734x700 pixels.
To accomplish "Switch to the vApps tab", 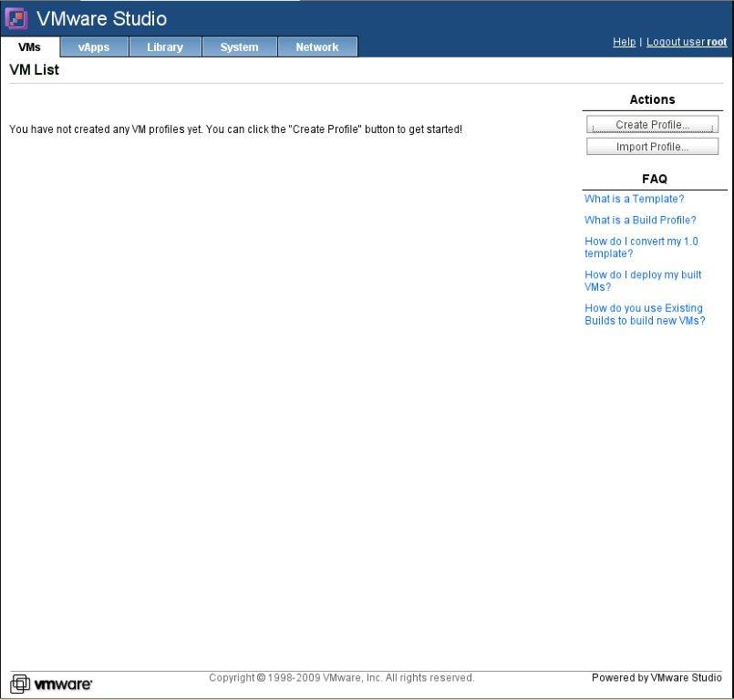I will coord(94,47).
